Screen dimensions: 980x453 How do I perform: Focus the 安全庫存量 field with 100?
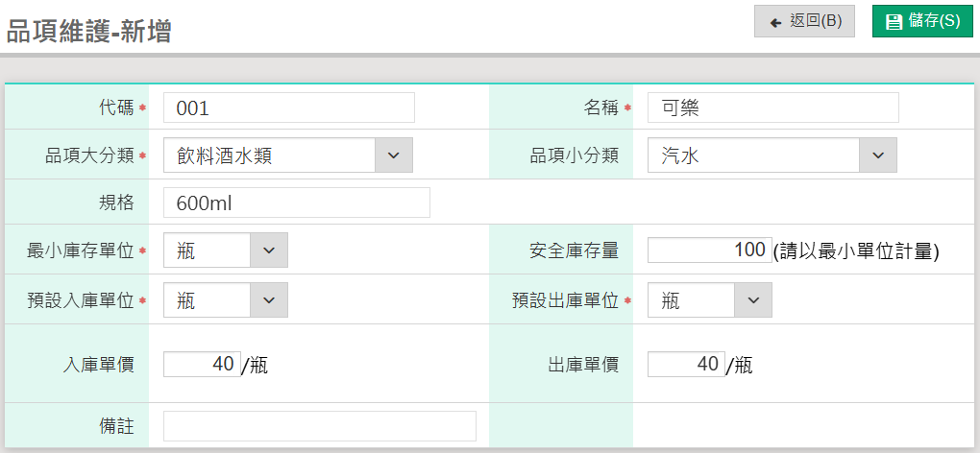click(x=709, y=250)
